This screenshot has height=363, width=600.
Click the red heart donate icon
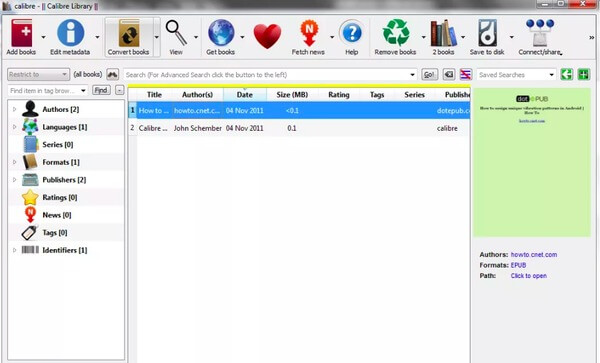[x=267, y=36]
